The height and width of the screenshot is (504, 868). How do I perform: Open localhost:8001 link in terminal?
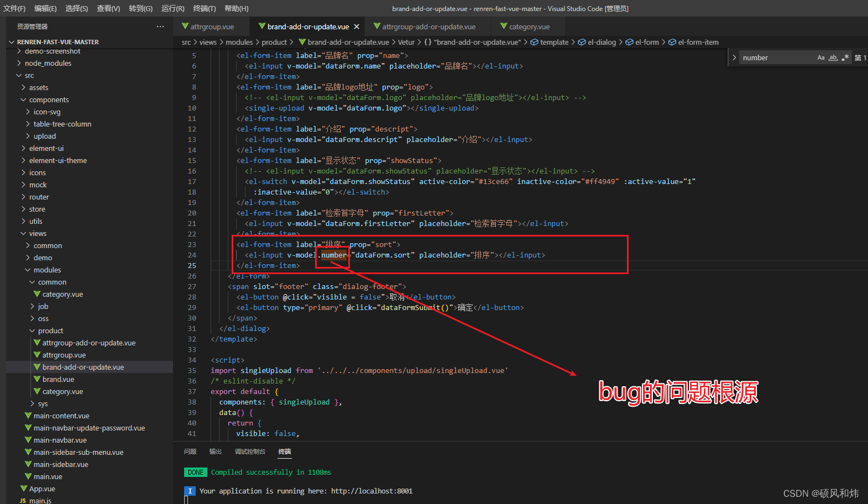(x=372, y=491)
